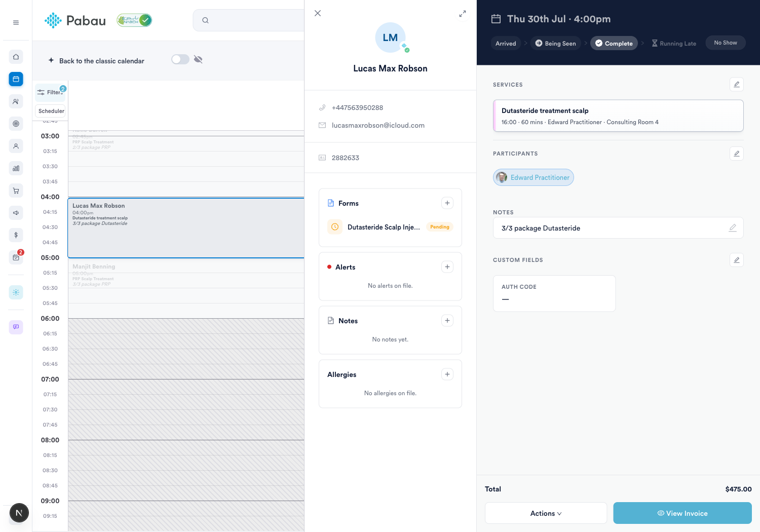Click the Auth Code custom field
The height and width of the screenshot is (532, 760).
click(554, 293)
